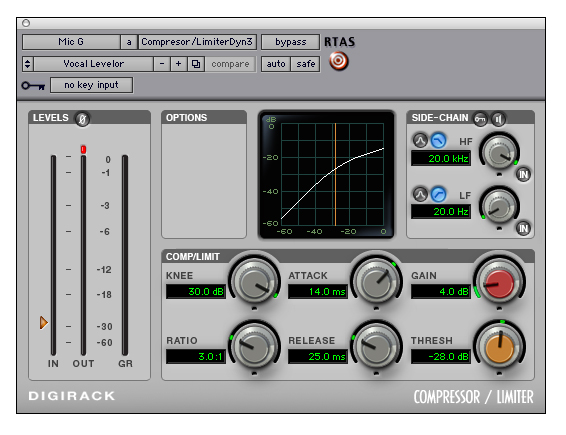Screen dimensions: 566x435
Task: Click the KNEE knob
Action: pos(255,282)
